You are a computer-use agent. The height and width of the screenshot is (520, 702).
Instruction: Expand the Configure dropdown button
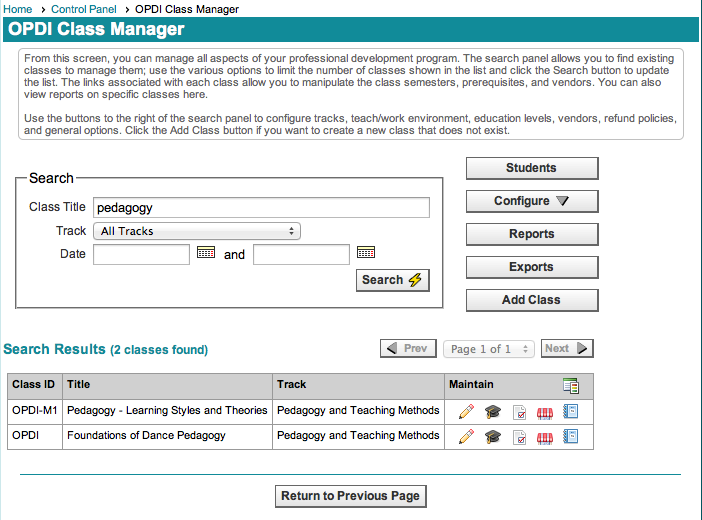tap(532, 201)
